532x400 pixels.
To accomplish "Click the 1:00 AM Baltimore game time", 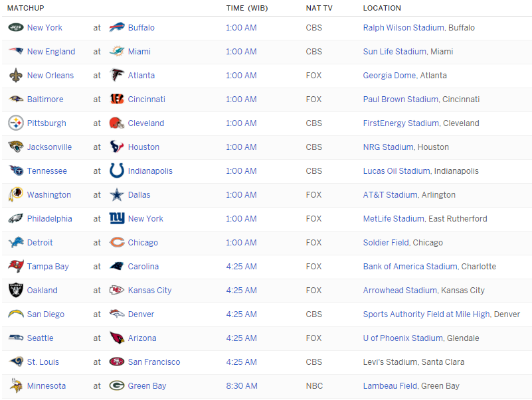I will pyautogui.click(x=241, y=100).
